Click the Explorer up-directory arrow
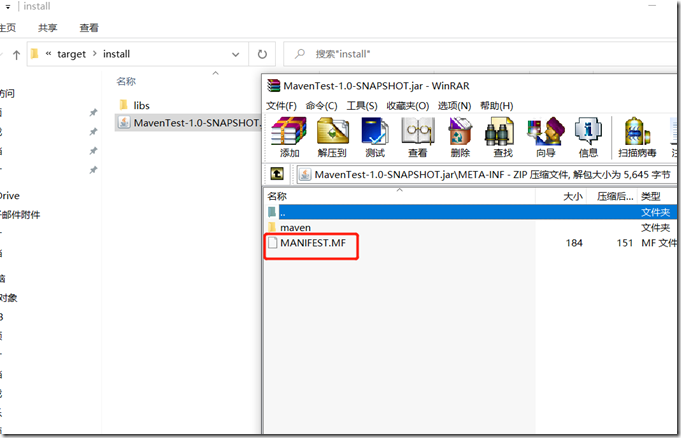Image resolution: width=681 pixels, height=438 pixels. coord(17,54)
